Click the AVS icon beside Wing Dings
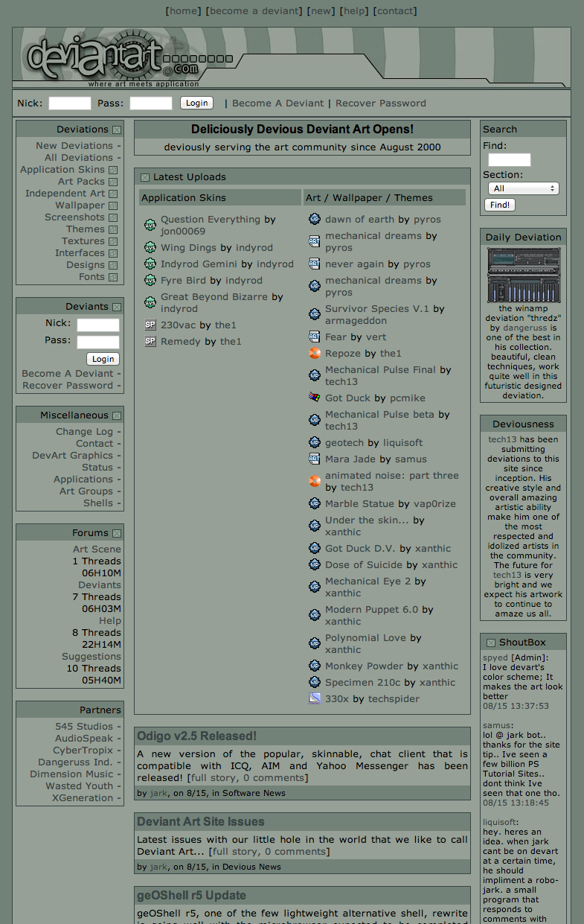 point(150,247)
